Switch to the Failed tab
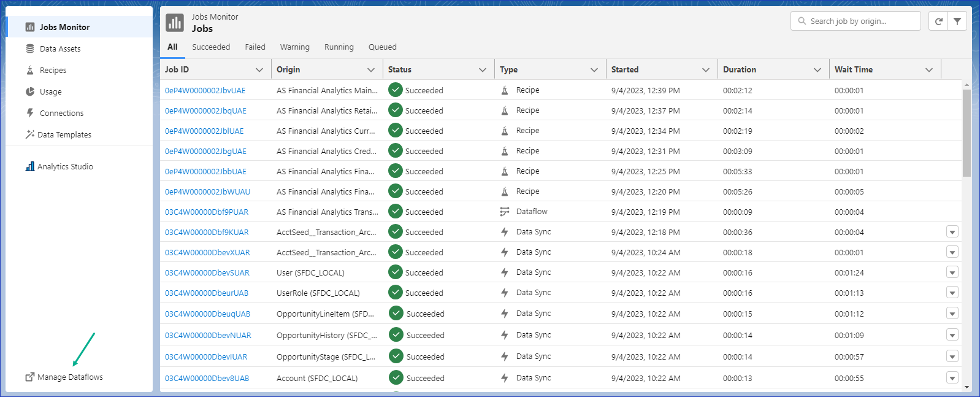 pos(255,47)
